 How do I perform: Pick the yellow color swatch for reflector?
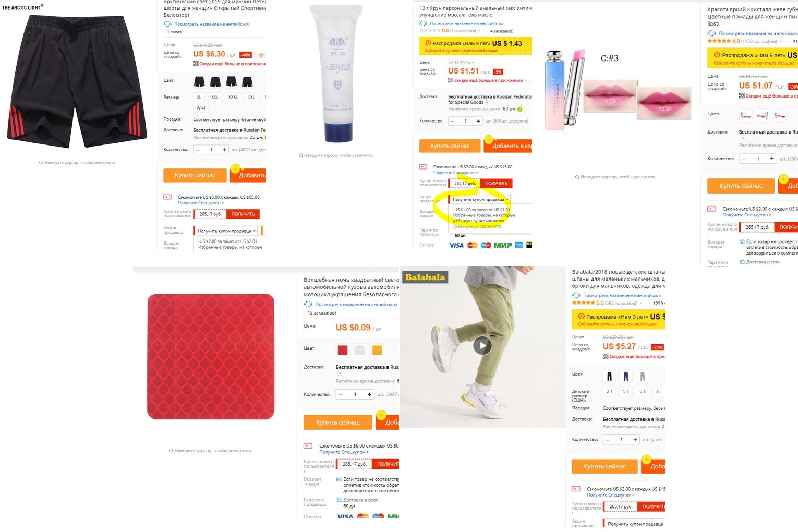pyautogui.click(x=377, y=350)
